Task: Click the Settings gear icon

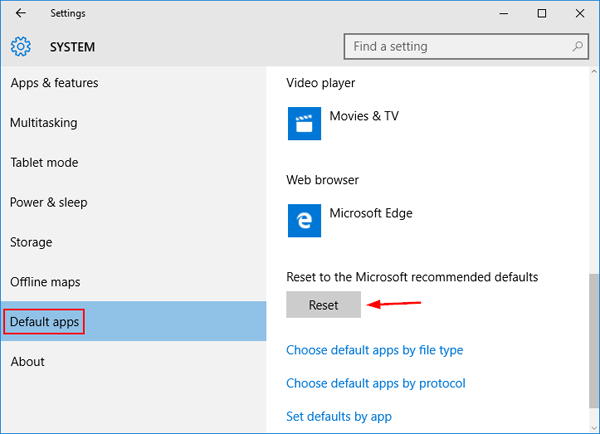Action: click(x=21, y=47)
